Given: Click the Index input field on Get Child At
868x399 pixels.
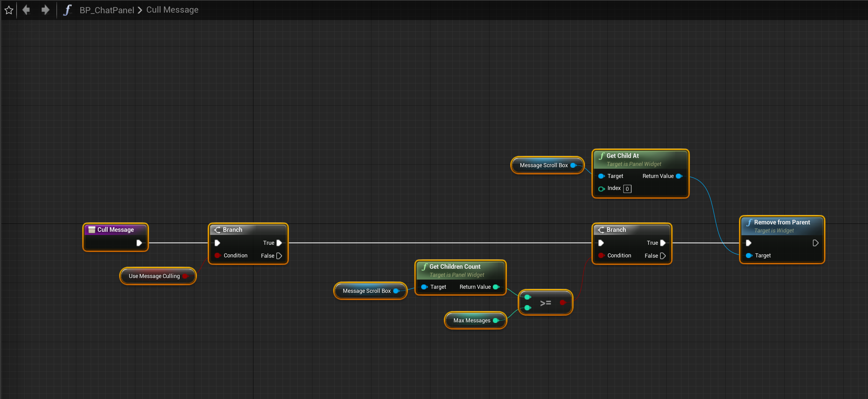Looking at the screenshot, I should pos(627,189).
